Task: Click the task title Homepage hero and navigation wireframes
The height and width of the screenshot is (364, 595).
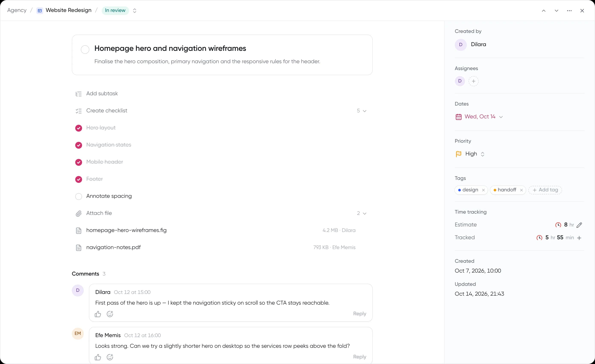Action: 170,48
